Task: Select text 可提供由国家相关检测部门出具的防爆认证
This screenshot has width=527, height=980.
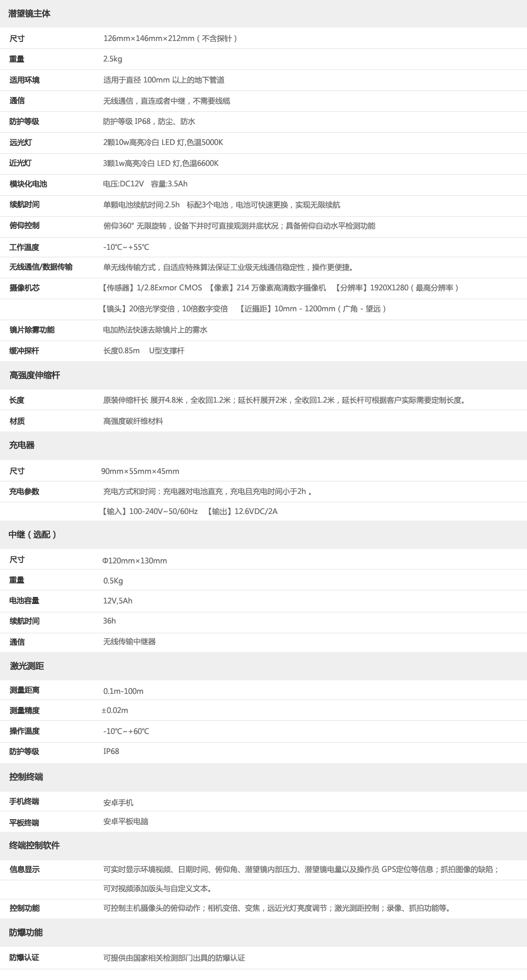Action: (174, 958)
